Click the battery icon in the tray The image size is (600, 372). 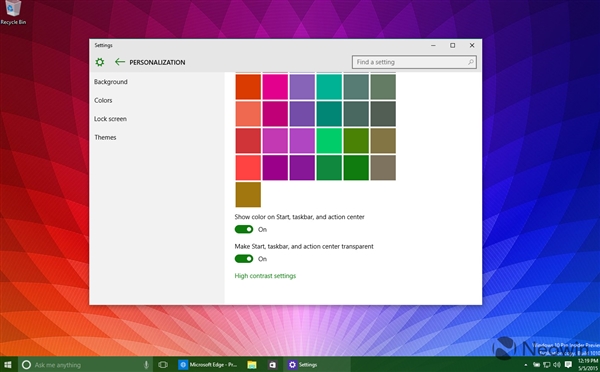(x=536, y=365)
